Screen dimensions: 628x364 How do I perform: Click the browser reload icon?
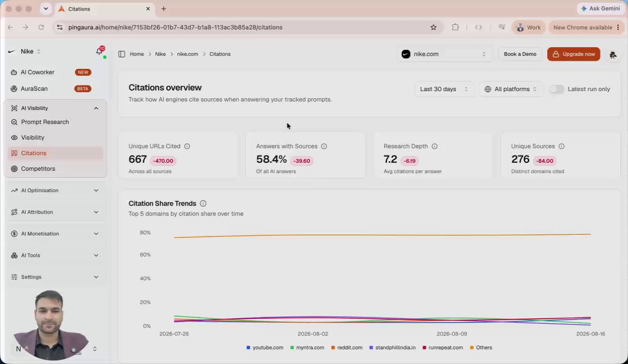coord(41,27)
